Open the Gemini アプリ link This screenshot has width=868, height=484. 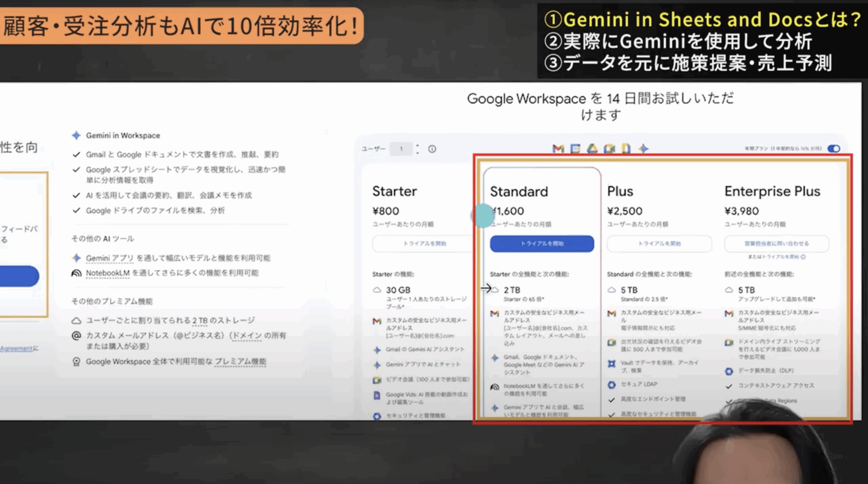click(110, 258)
